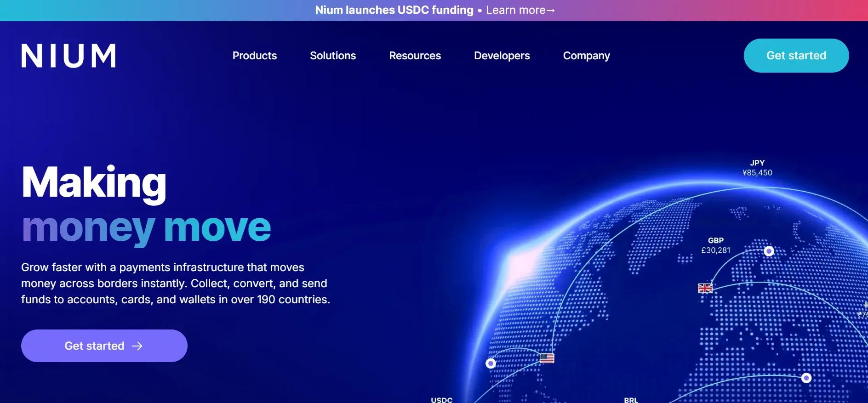Open the Developers menu
Image resolution: width=868 pixels, height=403 pixels.
point(502,56)
